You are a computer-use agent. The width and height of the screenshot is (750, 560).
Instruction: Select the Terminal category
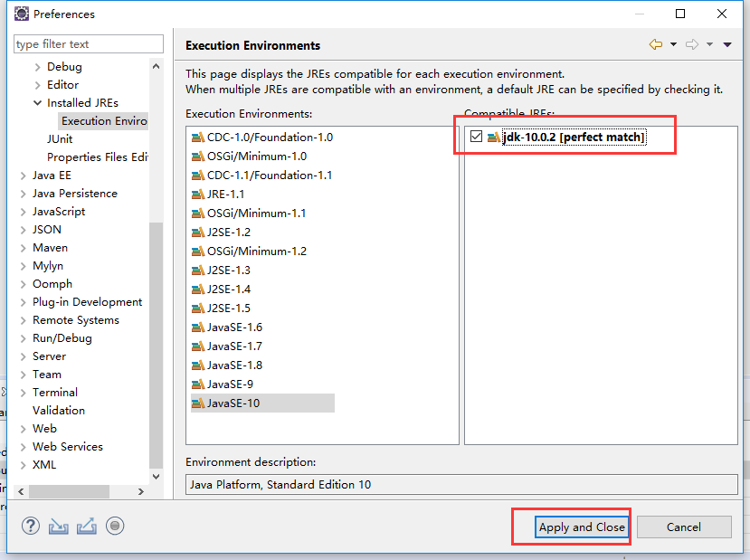click(55, 393)
